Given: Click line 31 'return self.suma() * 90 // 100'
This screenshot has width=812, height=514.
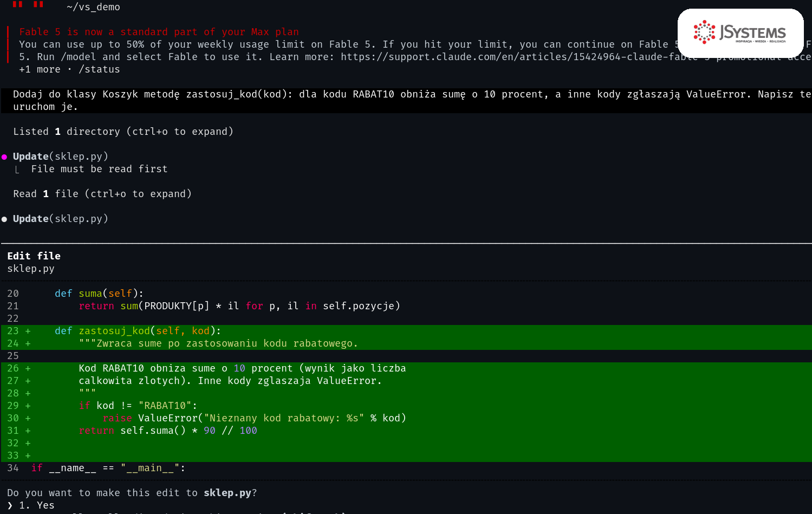Looking at the screenshot, I should (x=168, y=431).
